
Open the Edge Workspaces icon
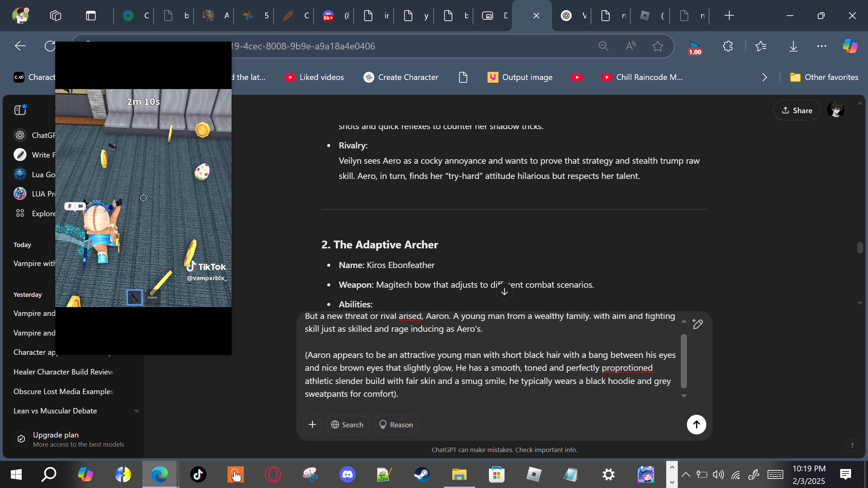(55, 16)
